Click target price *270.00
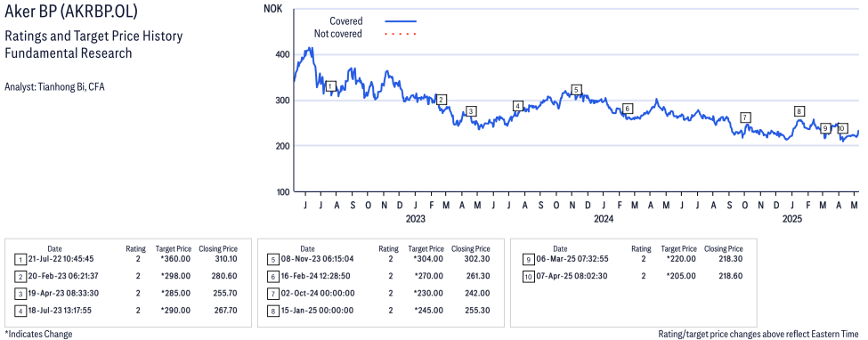The image size is (868, 340). [x=428, y=276]
